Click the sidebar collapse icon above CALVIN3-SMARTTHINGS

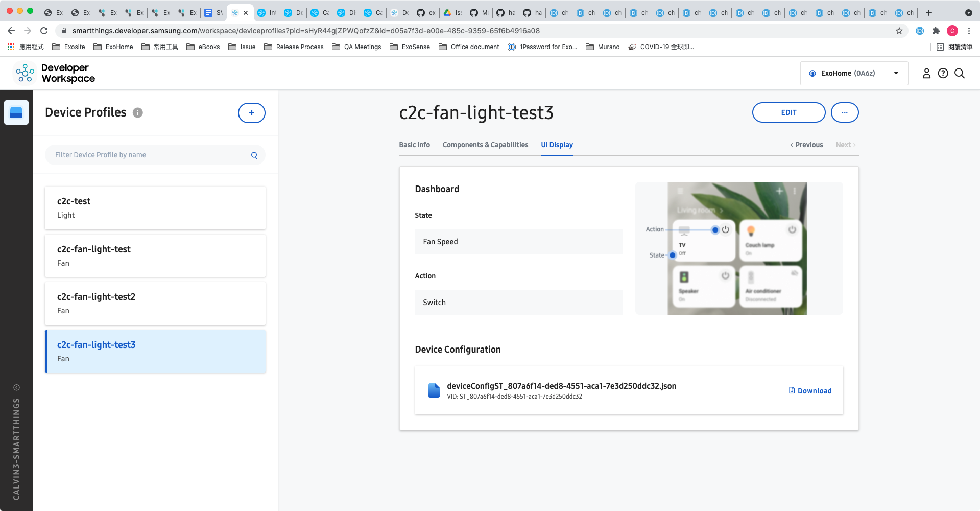16,387
